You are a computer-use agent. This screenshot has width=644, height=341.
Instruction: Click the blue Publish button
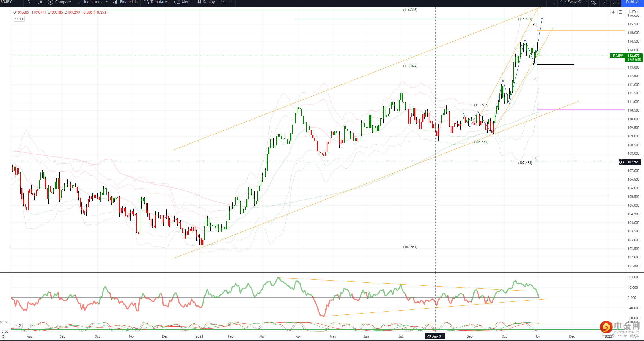point(632,2)
